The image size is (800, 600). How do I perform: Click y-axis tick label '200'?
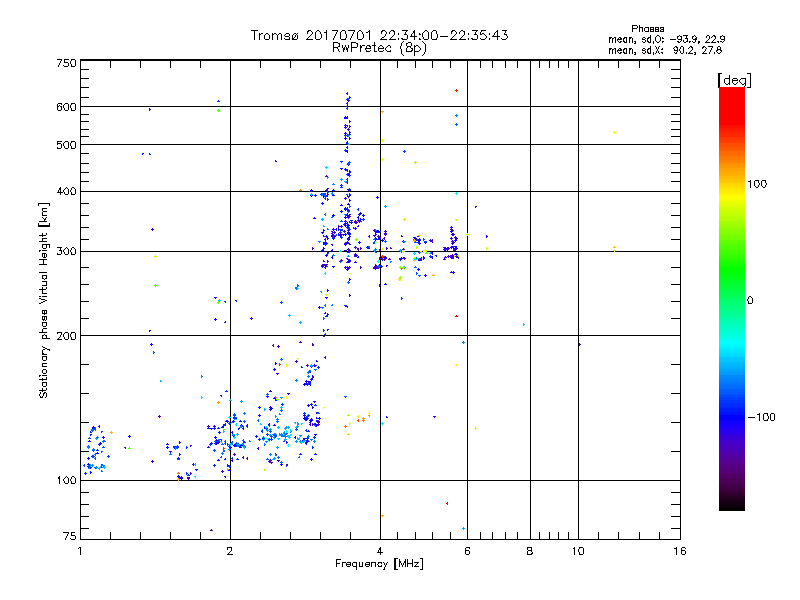[x=66, y=336]
